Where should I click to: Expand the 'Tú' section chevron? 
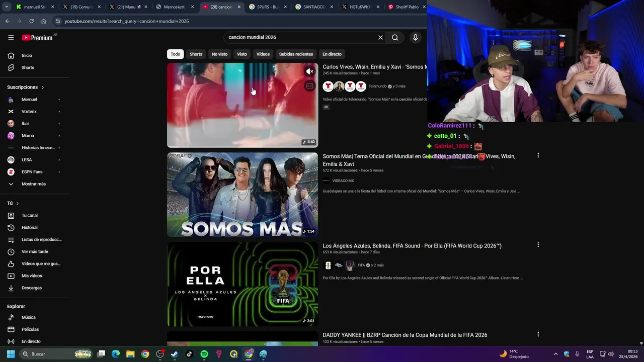(x=18, y=204)
